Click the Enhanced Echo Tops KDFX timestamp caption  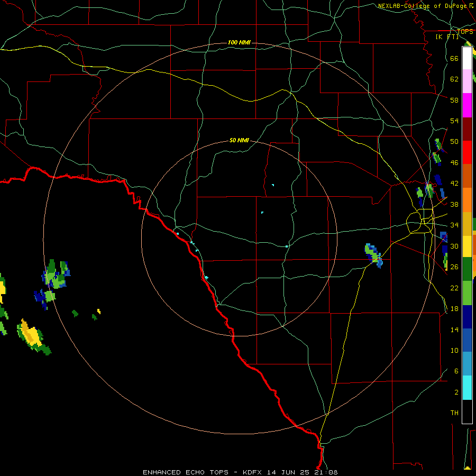(240, 472)
